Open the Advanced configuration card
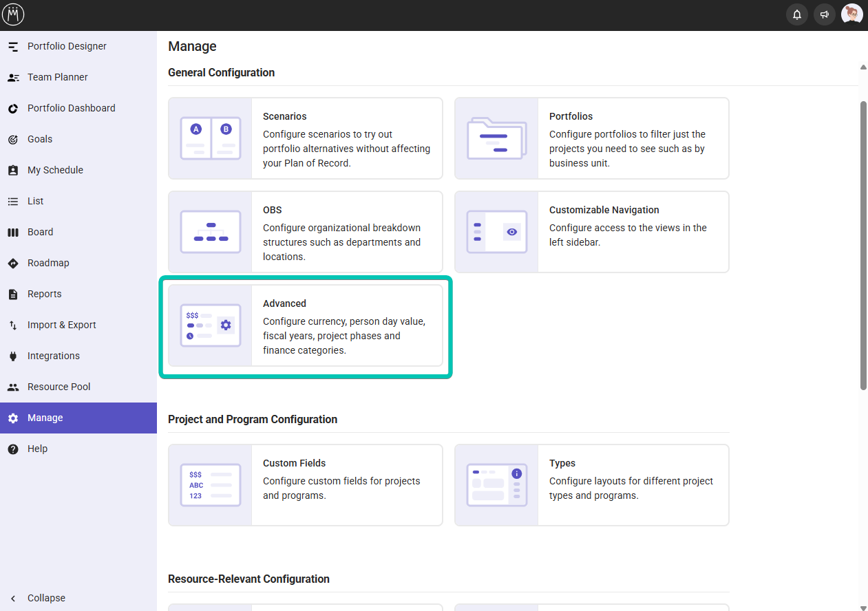Screen dimensions: 868x611 pyautogui.click(x=305, y=325)
